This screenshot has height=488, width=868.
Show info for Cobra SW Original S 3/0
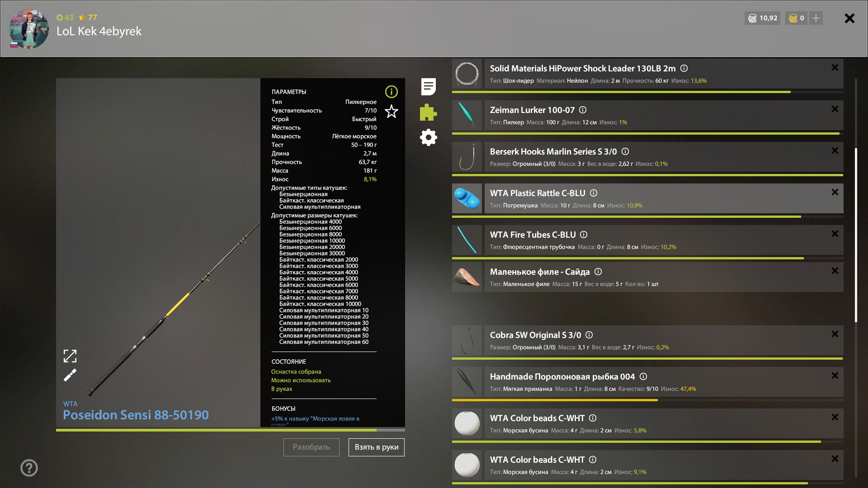(589, 335)
